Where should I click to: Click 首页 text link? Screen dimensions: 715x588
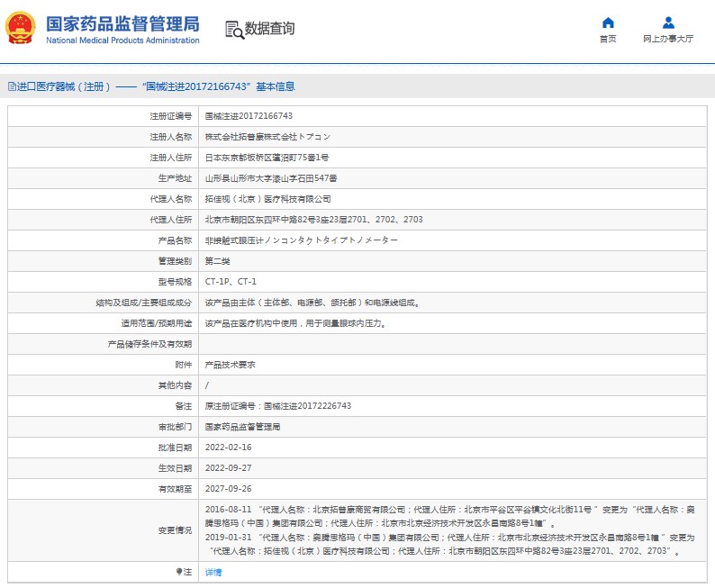tap(608, 40)
